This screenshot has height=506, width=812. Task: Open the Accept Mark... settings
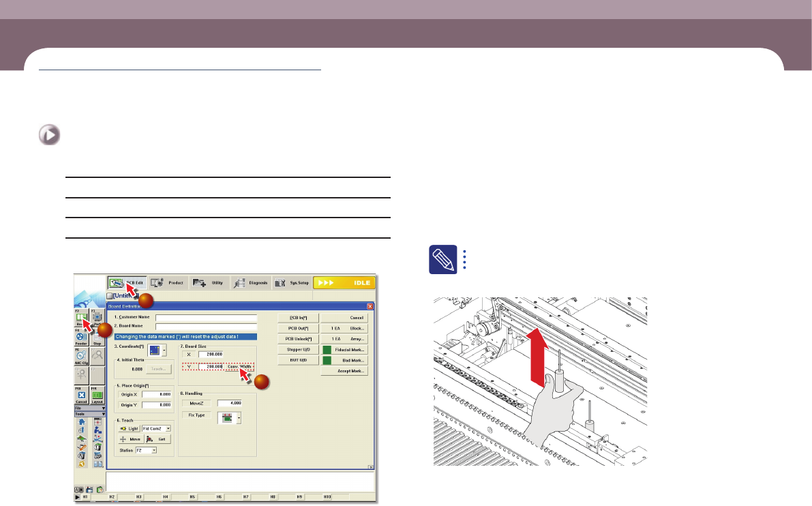[x=344, y=371]
